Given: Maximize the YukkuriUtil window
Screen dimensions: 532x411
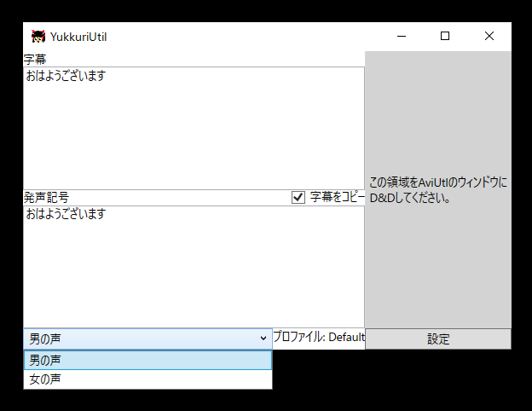Looking at the screenshot, I should (x=445, y=36).
